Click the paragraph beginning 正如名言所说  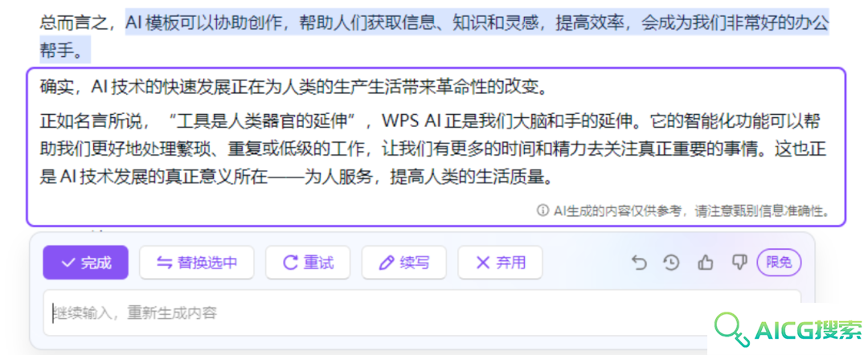(434, 149)
